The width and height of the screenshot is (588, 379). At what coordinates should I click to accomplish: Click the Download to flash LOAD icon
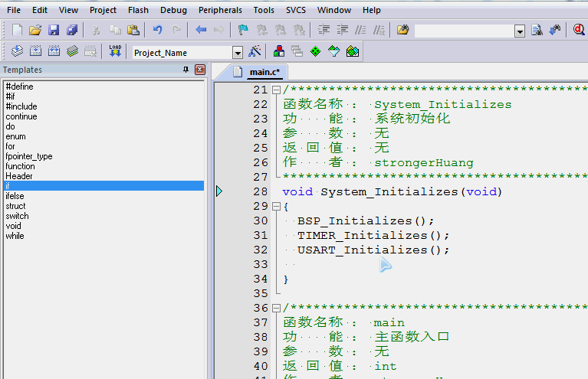pos(115,51)
